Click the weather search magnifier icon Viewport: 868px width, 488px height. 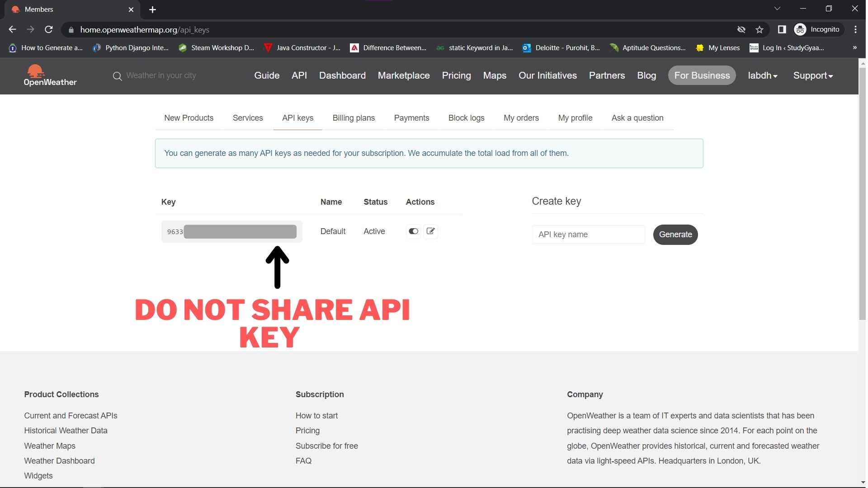[x=117, y=76]
